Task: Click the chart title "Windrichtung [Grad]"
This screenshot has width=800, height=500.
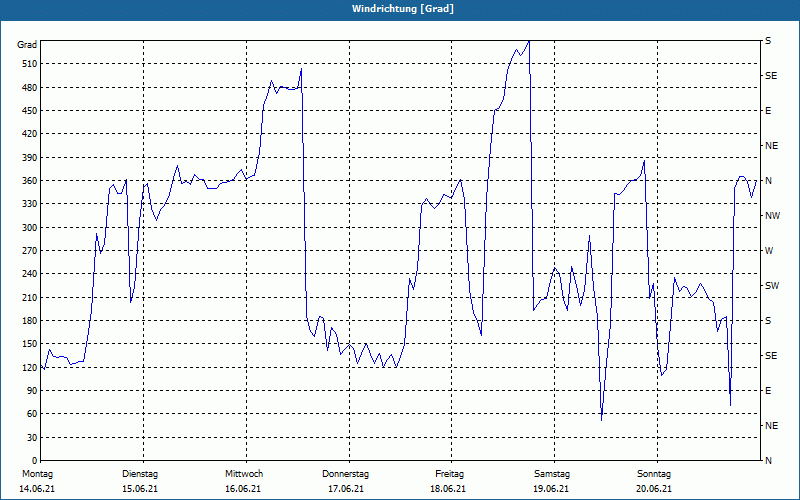Action: coord(403,9)
